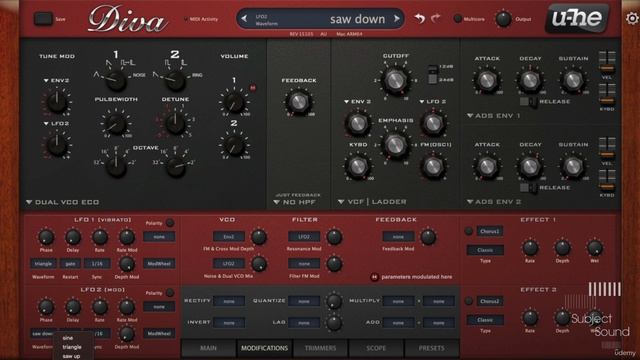Screen dimensions: 640x360
Task: Click the Diva logo
Action: pyautogui.click(x=127, y=19)
